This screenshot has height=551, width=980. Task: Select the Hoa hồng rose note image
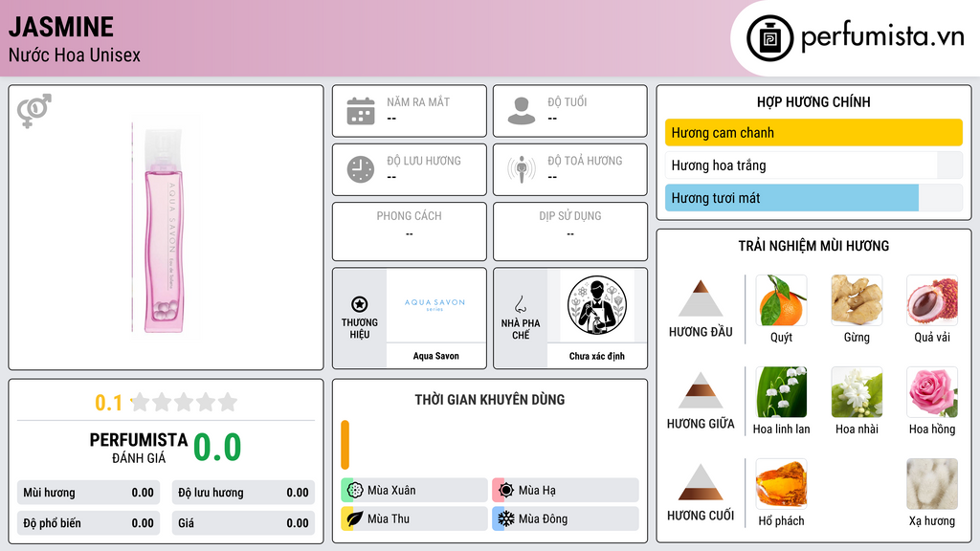point(932,392)
